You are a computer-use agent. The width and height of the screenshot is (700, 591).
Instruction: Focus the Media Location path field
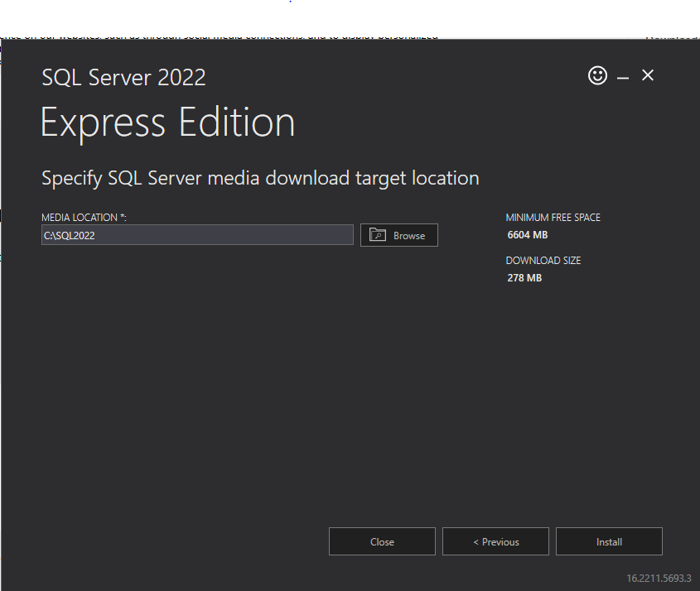tap(197, 234)
